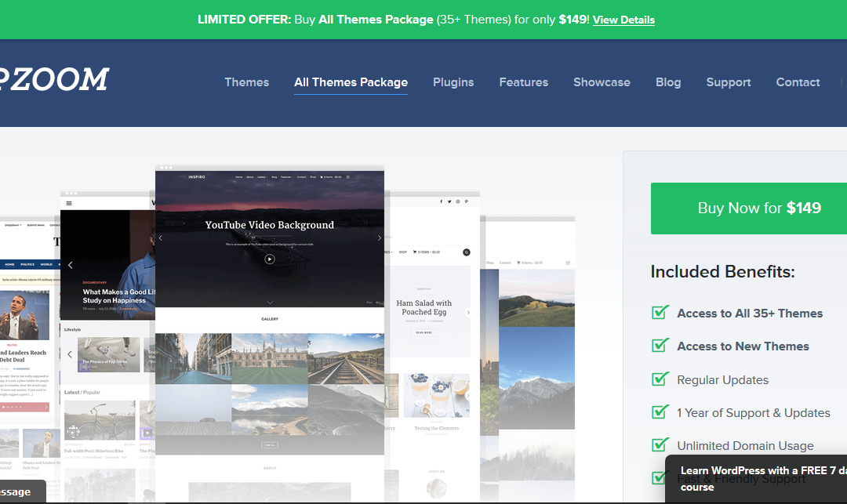Image resolution: width=847 pixels, height=504 pixels.
Task: Click checkmark beside Regular Updates
Action: click(660, 379)
